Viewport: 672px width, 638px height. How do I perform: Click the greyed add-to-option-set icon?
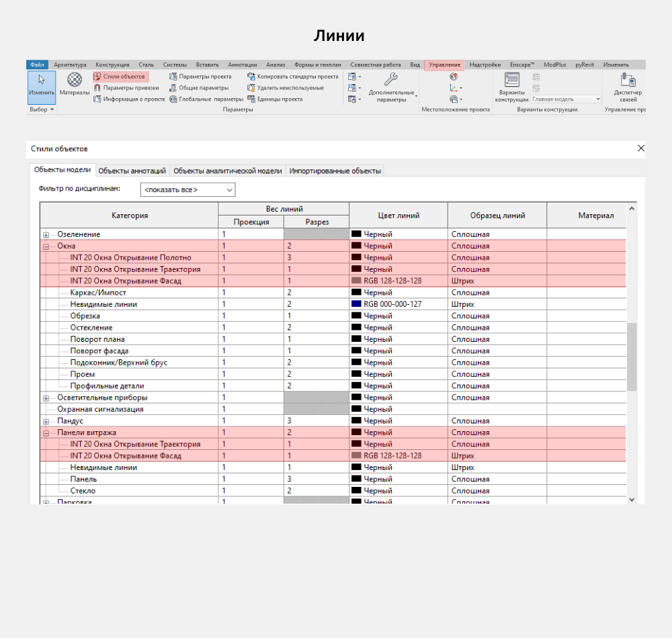(x=536, y=77)
